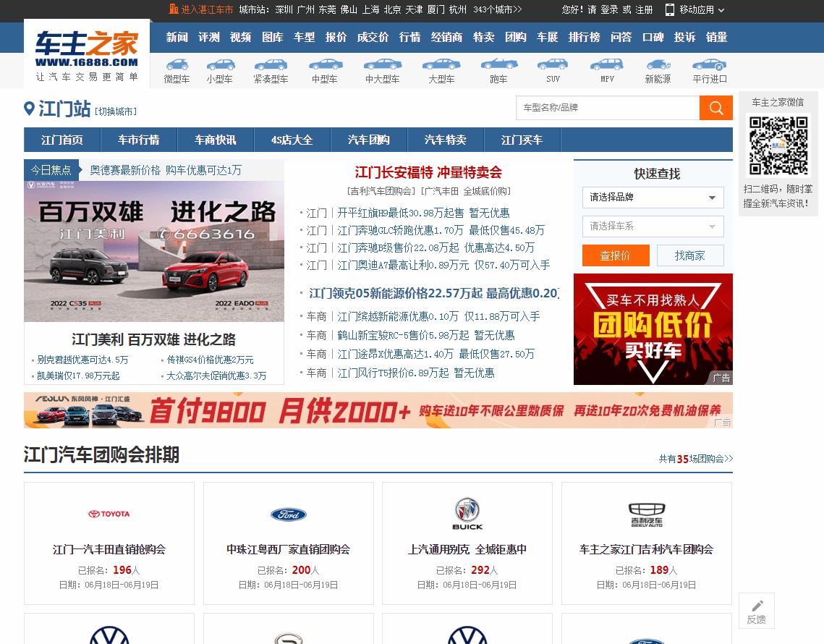Open the 团购低价 买好车 ad banner

[x=653, y=329]
